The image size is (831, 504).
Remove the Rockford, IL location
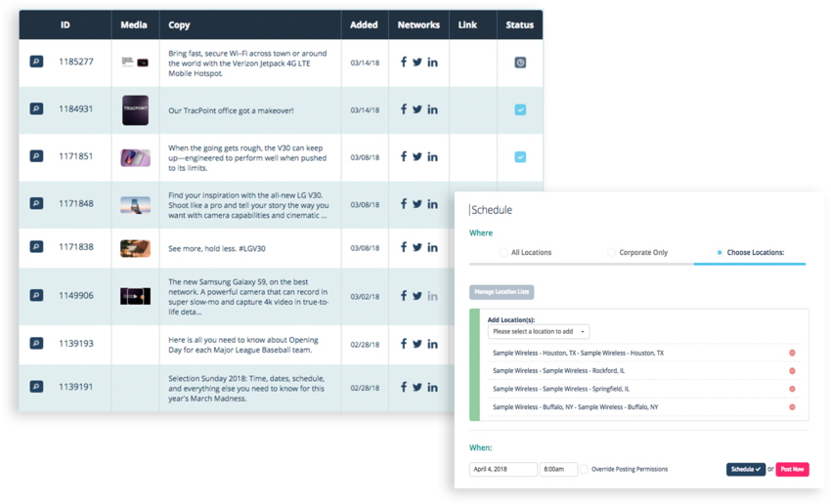click(792, 371)
